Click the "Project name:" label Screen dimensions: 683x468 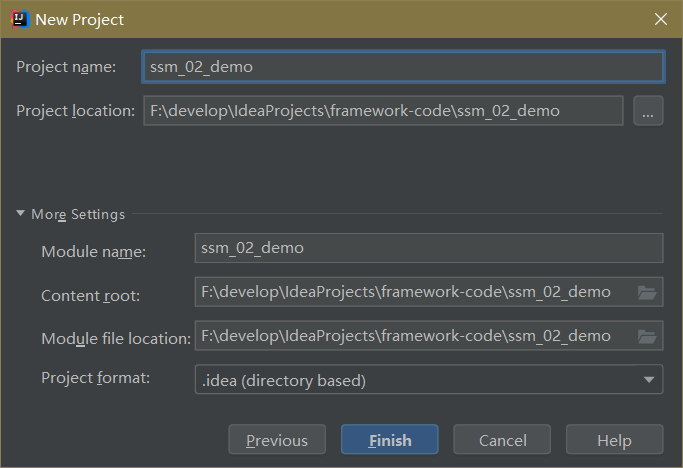tap(66, 67)
